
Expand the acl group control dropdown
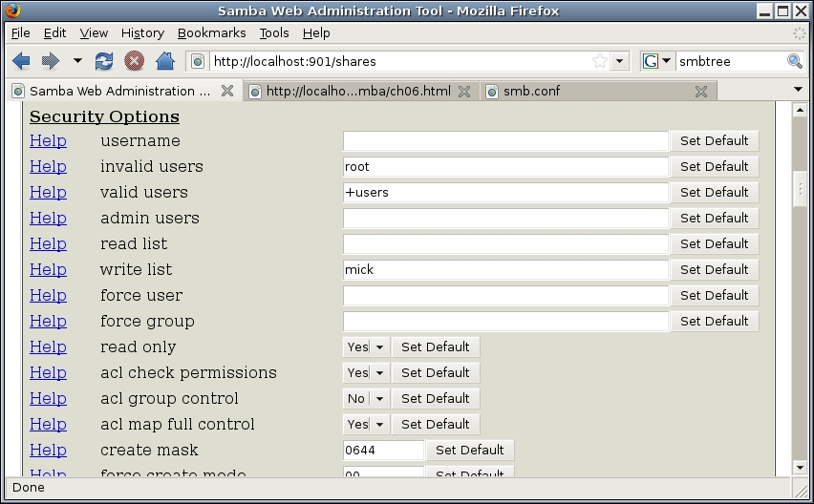[x=379, y=399]
